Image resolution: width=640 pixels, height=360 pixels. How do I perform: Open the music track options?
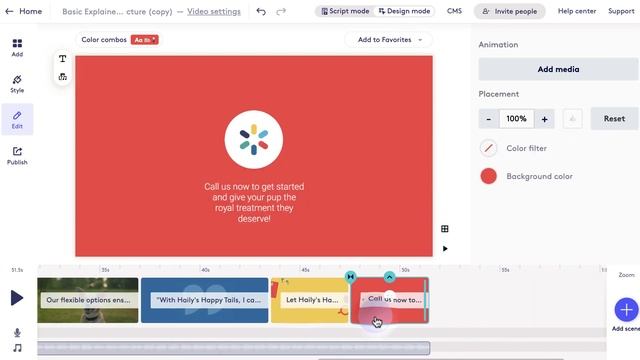coord(17,348)
